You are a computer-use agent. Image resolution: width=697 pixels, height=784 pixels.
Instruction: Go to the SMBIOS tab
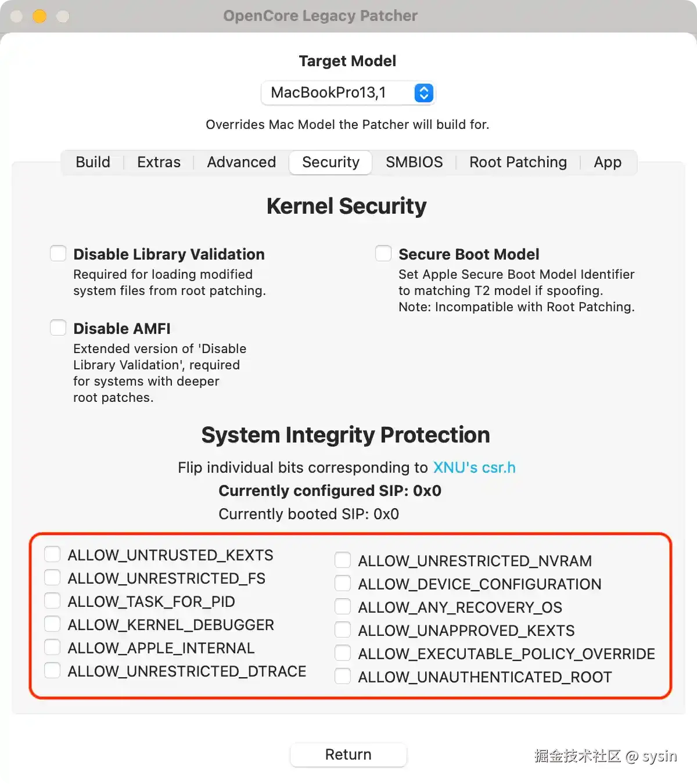point(414,162)
